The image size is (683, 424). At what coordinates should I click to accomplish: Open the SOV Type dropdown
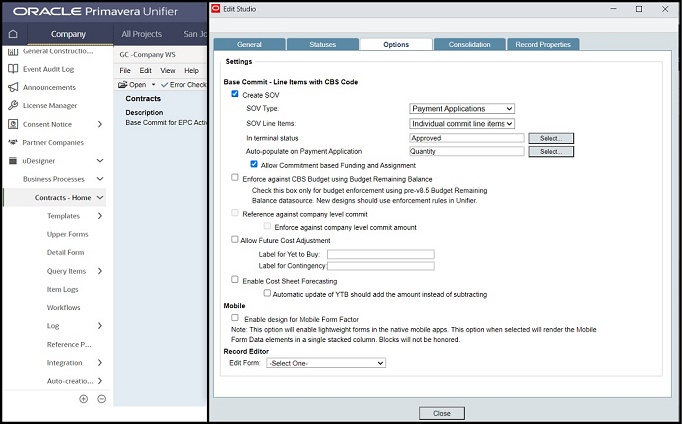point(462,109)
